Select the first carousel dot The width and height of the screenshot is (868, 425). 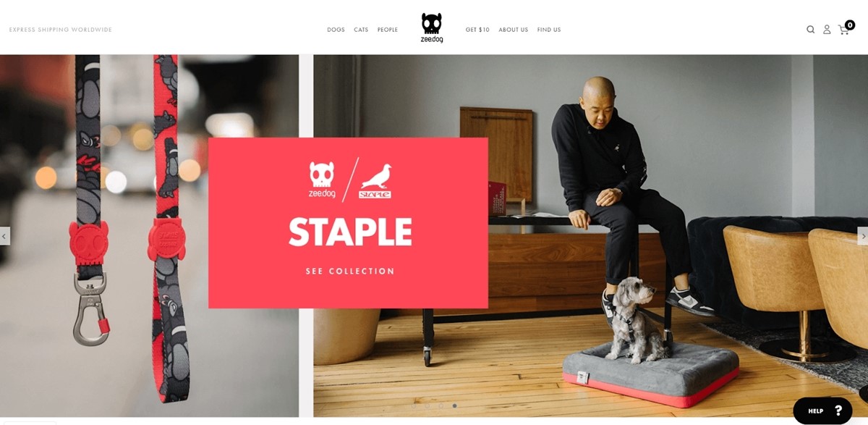coord(414,406)
